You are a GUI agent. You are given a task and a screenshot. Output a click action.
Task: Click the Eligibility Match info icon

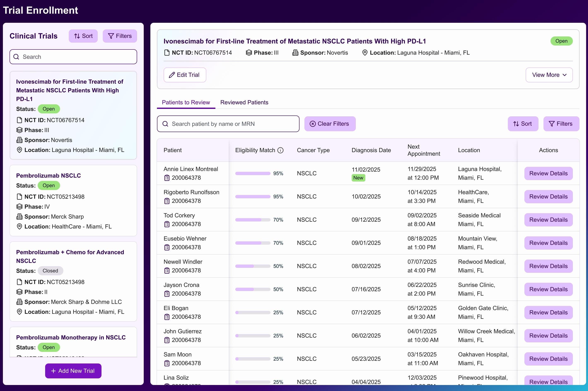pyautogui.click(x=280, y=150)
